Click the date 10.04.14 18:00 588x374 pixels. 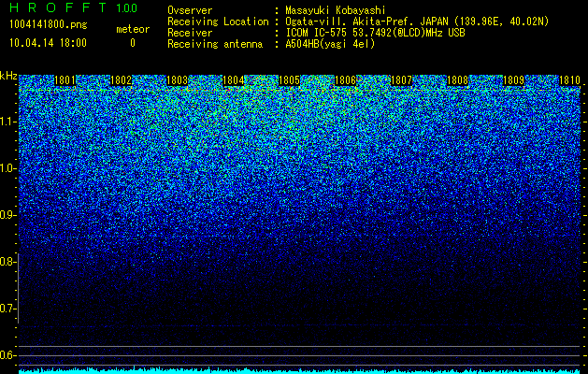pyautogui.click(x=48, y=43)
